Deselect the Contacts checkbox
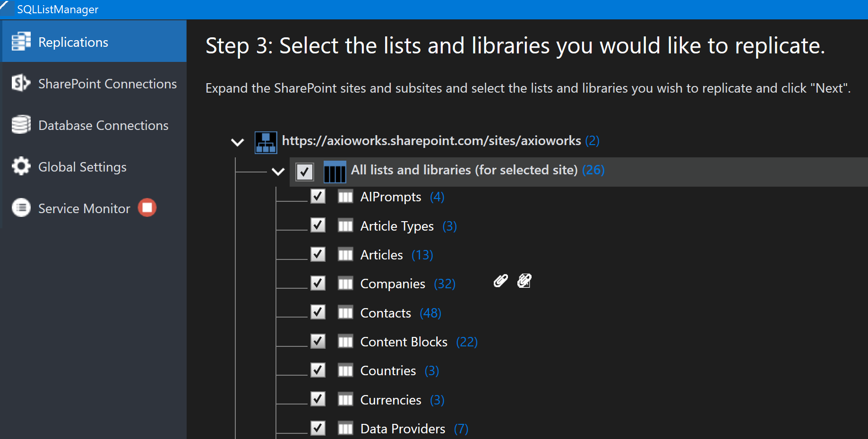 point(318,312)
